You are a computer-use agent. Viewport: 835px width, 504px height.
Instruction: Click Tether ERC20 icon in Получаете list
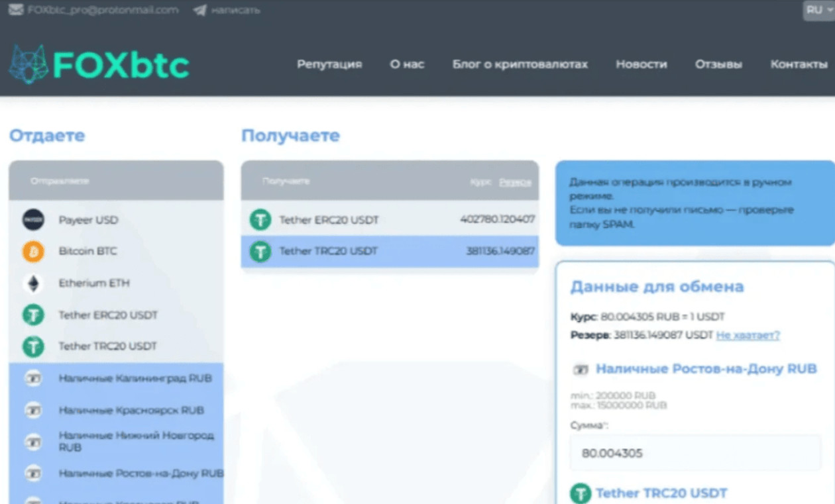(260, 220)
